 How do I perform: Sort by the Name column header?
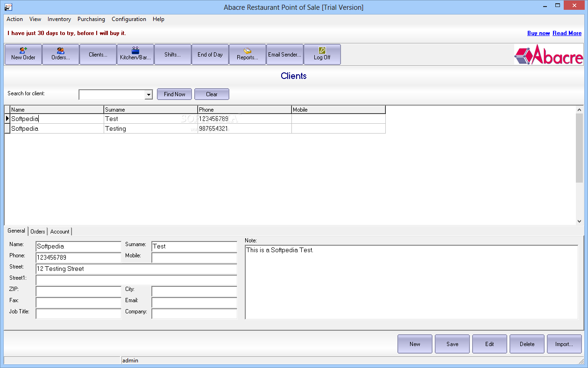(x=57, y=110)
